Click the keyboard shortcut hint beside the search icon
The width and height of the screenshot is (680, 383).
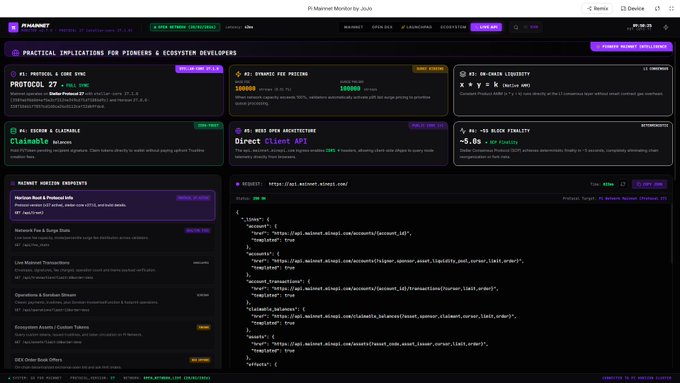point(531,27)
